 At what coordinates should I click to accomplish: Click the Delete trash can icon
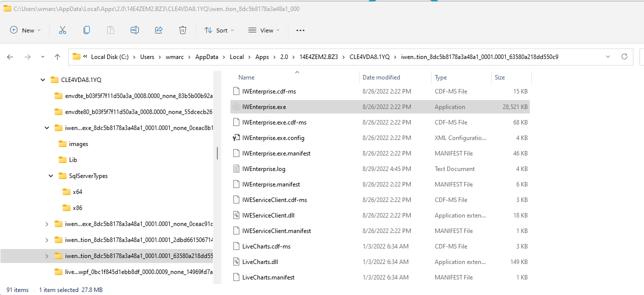pos(183,30)
